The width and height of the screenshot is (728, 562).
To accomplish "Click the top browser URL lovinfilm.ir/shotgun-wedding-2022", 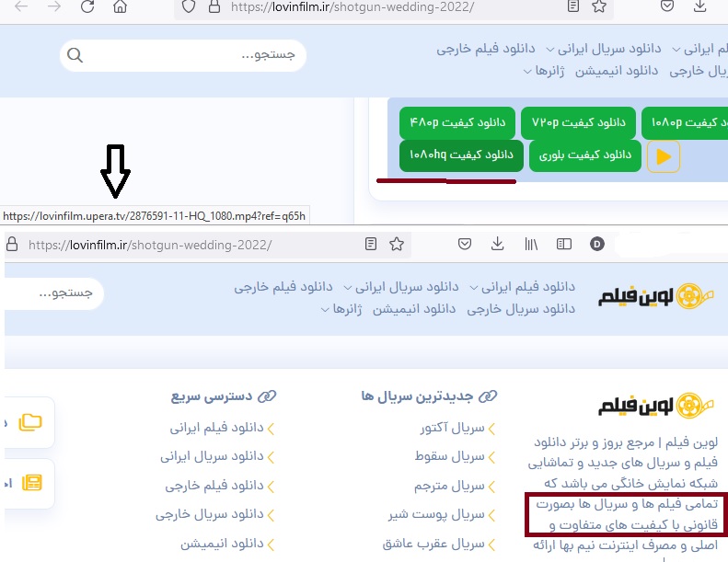I will click(x=352, y=7).
